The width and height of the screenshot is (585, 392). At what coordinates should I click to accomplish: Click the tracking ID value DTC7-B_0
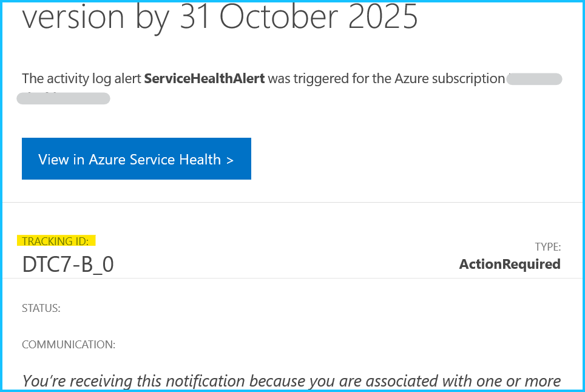pyautogui.click(x=68, y=264)
